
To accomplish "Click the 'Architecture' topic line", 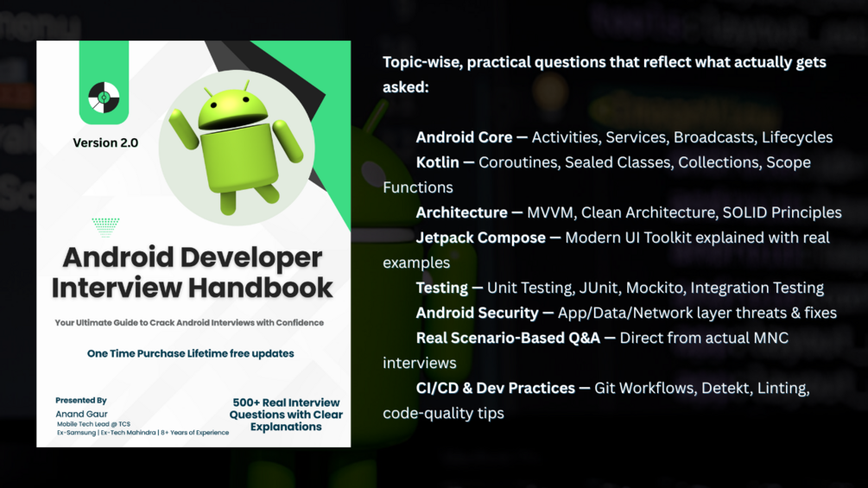I will click(x=629, y=212).
